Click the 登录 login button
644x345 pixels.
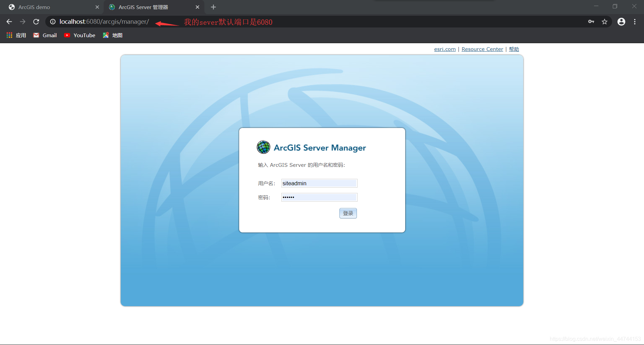348,213
